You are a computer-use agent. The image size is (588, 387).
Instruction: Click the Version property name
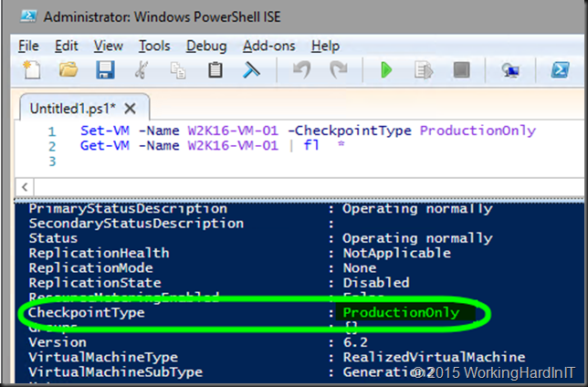tap(58, 342)
